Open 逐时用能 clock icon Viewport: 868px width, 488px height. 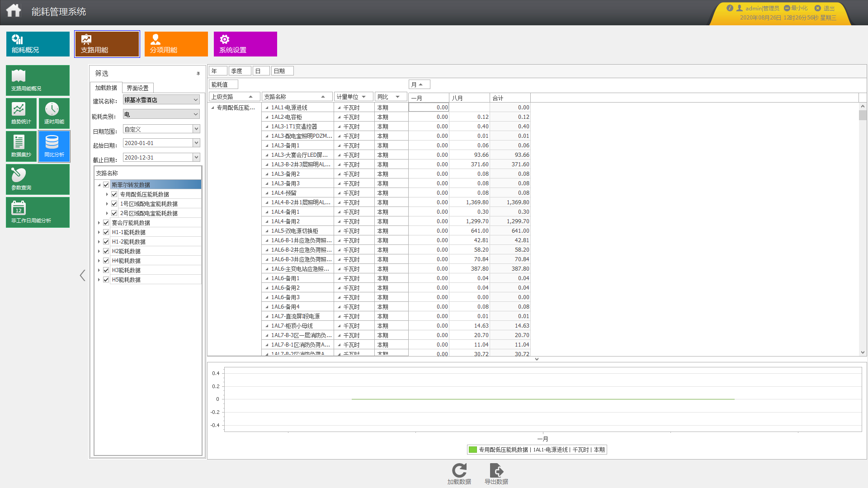click(x=54, y=113)
